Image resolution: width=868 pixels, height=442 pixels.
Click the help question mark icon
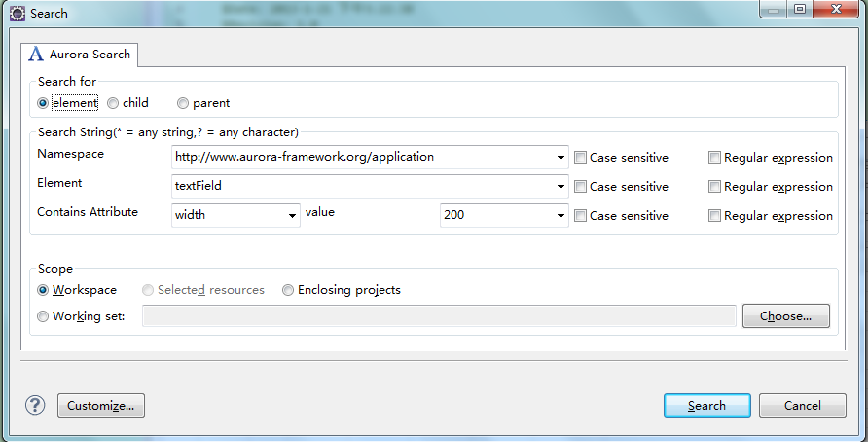point(35,406)
